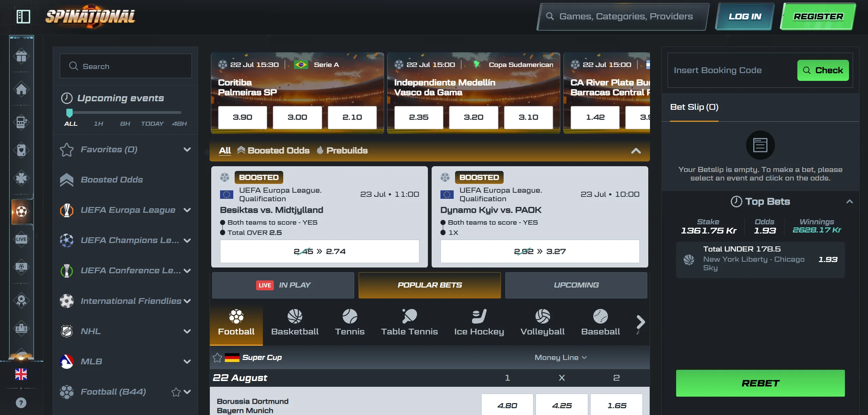This screenshot has height=415, width=868.
Task: Collapse the Top Bets section
Action: [x=850, y=202]
